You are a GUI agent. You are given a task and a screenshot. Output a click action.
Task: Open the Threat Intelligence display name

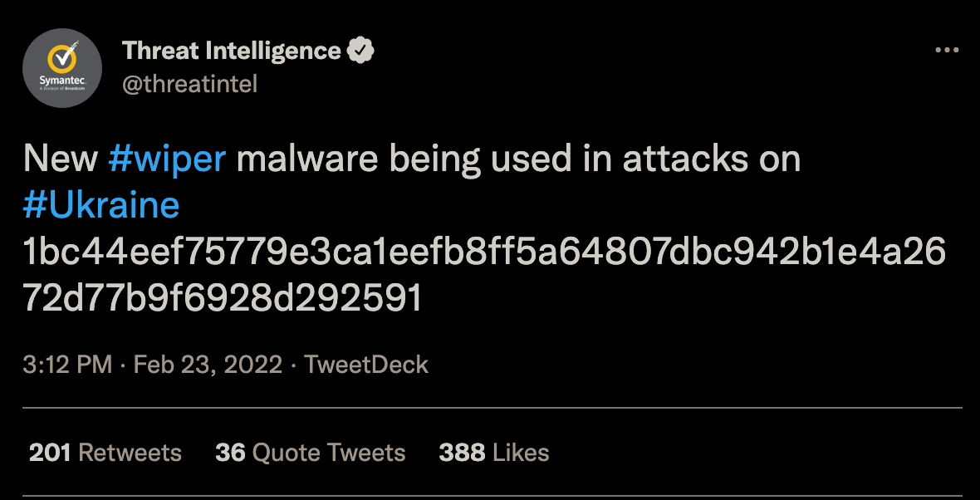pos(232,51)
